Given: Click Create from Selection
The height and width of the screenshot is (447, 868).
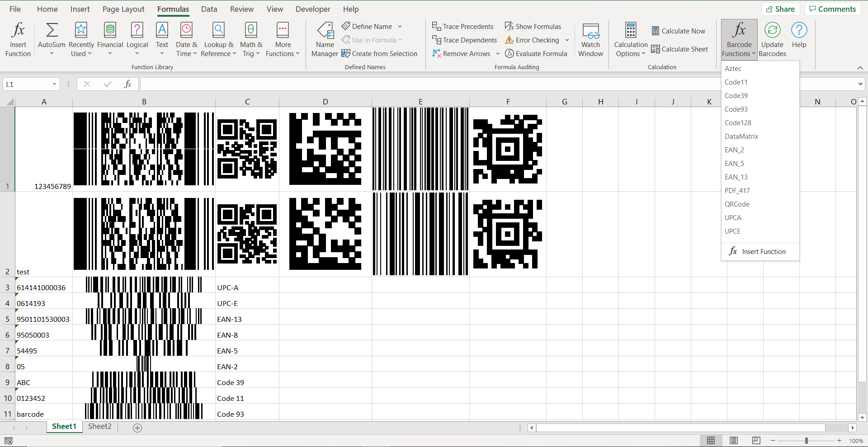Looking at the screenshot, I should click(379, 53).
